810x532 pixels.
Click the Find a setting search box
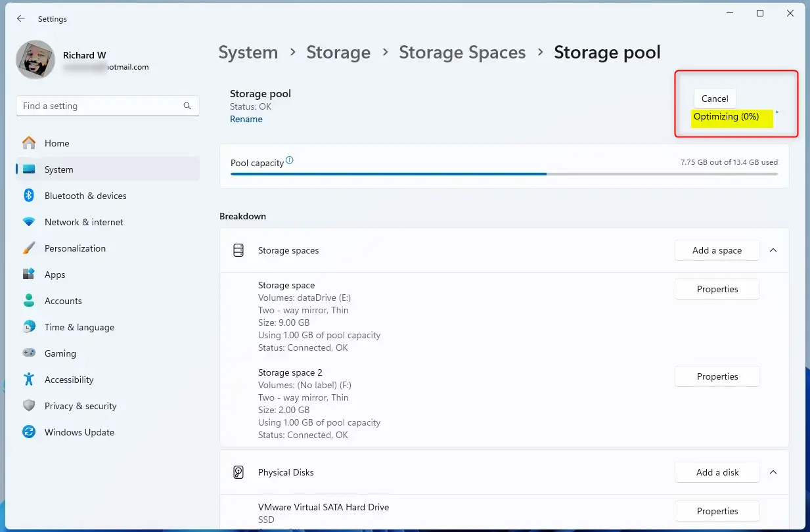click(x=99, y=106)
